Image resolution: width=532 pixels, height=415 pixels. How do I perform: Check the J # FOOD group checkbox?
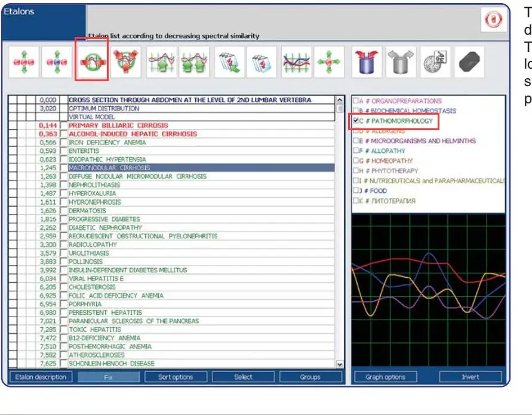pyautogui.click(x=356, y=191)
